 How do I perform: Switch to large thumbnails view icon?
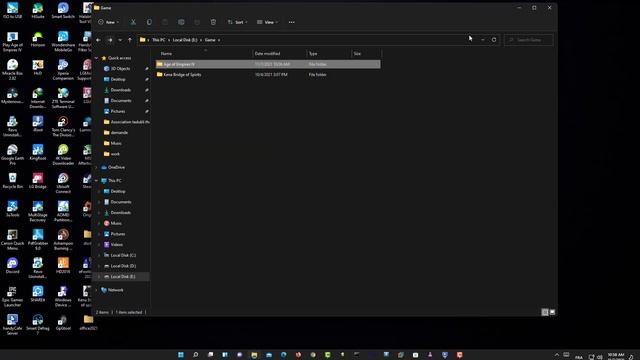[552, 312]
